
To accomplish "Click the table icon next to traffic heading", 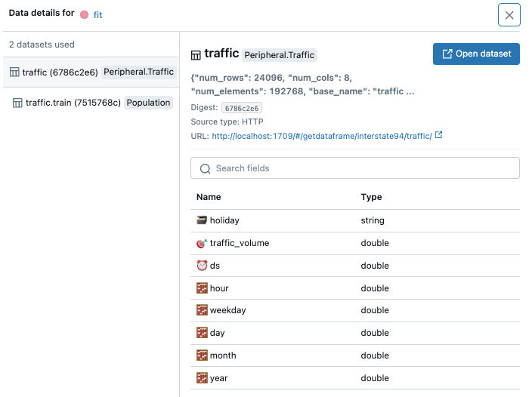I will [x=196, y=55].
